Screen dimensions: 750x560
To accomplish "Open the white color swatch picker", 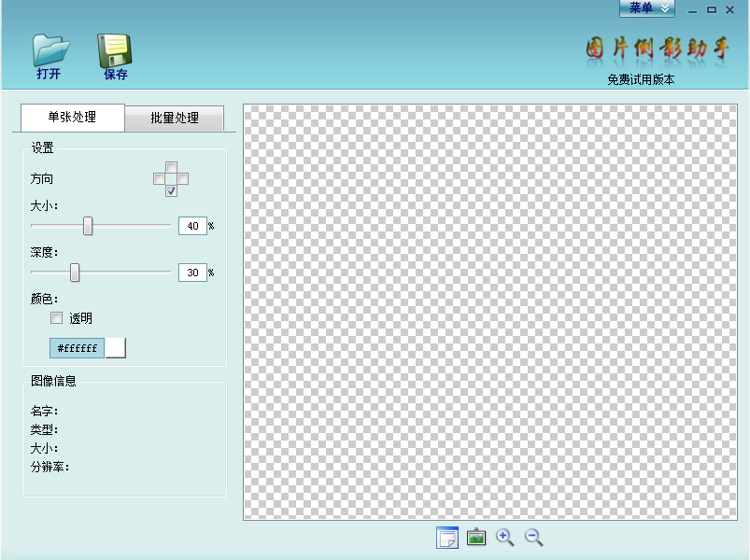I will (x=115, y=348).
